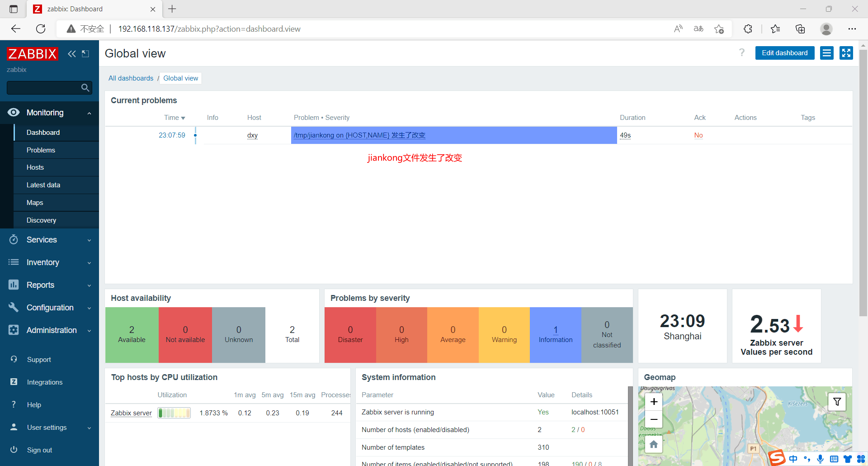Image resolution: width=868 pixels, height=466 pixels.
Task: Expand the Configuration menu section
Action: click(x=49, y=308)
